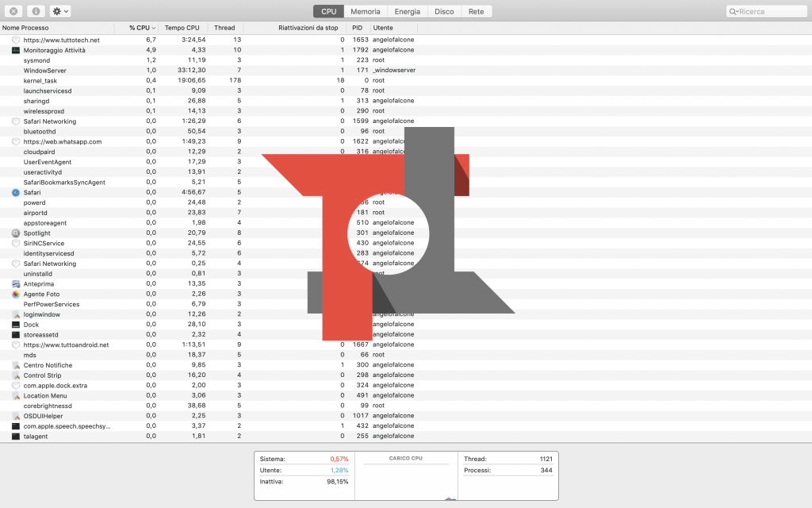Select the Rete tab
The image size is (812, 508).
[x=476, y=12]
